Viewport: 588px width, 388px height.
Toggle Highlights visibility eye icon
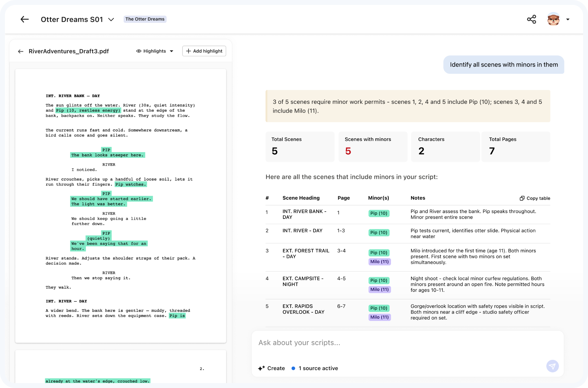click(x=139, y=51)
